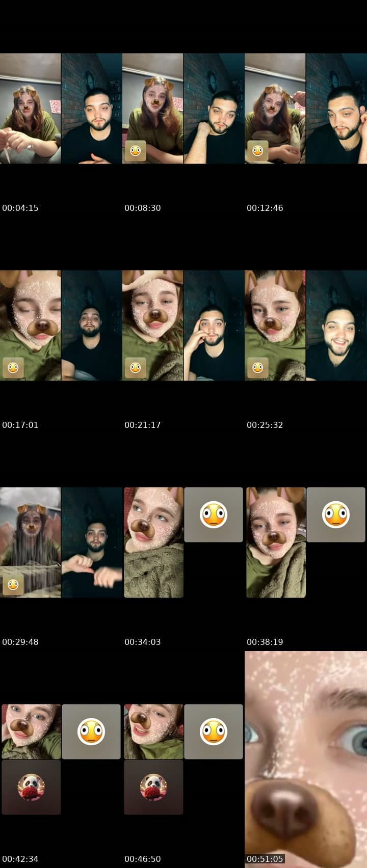
Task: Select the flushed emoji tile in the 00:42:34 frame
Action: pos(91,731)
